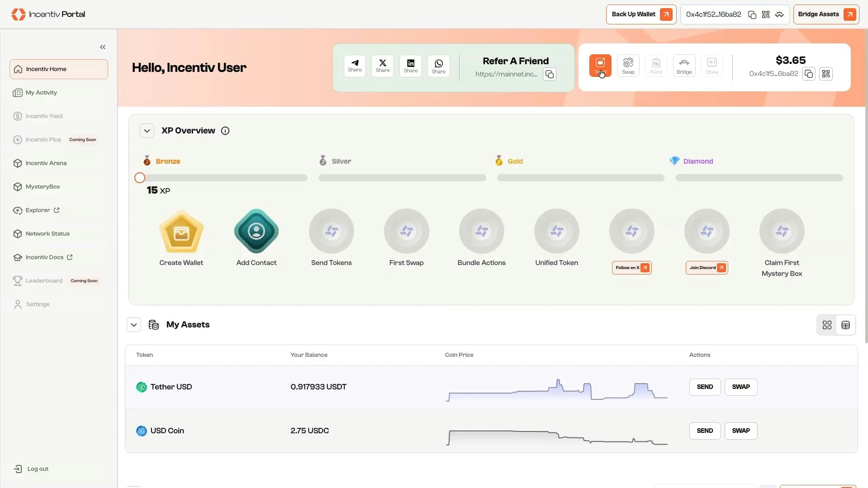Share referral on LinkedIn
The height and width of the screenshot is (488, 868).
tap(411, 66)
